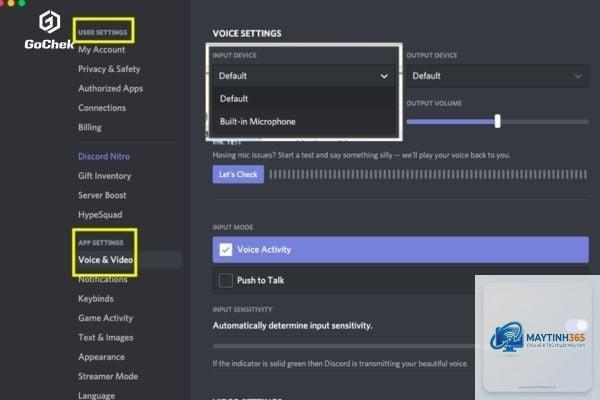Open the Connections page
600x400 pixels.
click(102, 108)
